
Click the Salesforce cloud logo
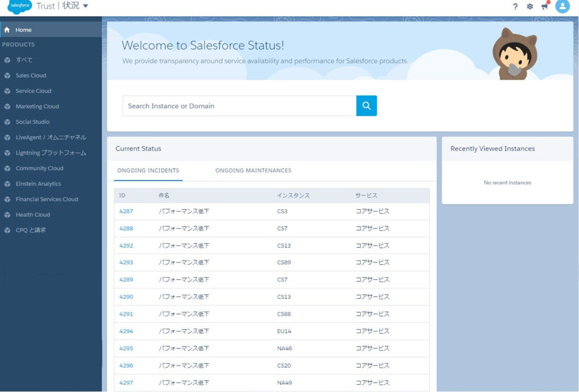20,6
